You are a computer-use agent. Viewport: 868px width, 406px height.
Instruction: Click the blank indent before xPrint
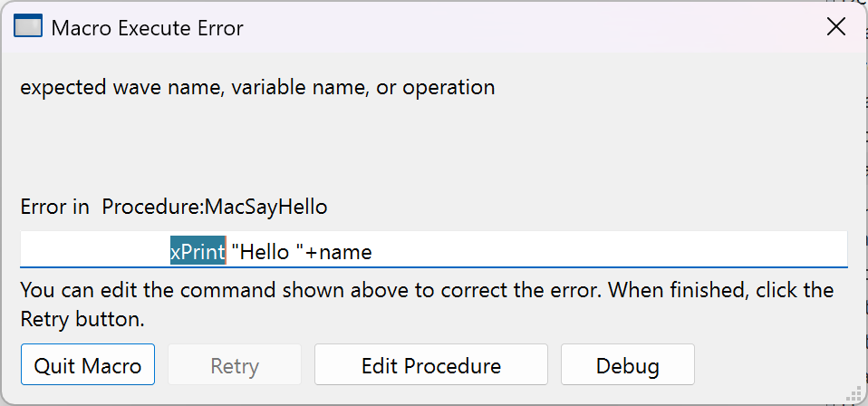91,250
